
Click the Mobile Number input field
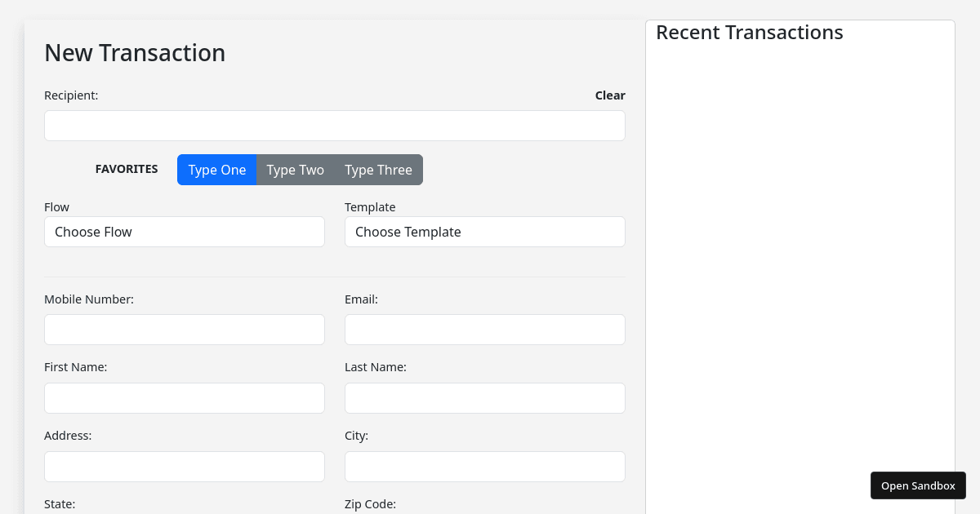pos(184,330)
